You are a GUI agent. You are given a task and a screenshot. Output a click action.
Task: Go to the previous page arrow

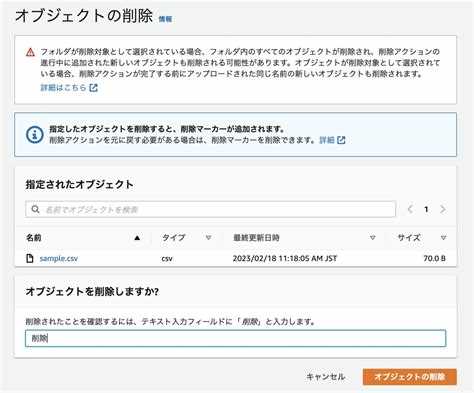(410, 209)
